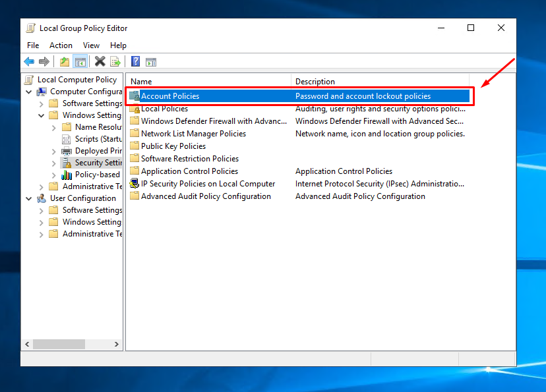Expand the Deployed Printers node
Image resolution: width=546 pixels, height=392 pixels.
[53, 152]
